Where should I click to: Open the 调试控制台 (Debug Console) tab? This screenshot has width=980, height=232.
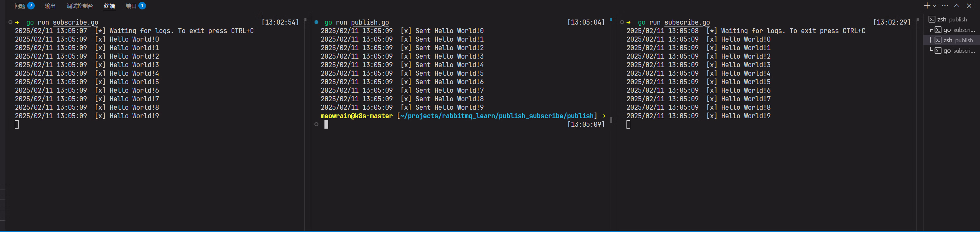80,6
